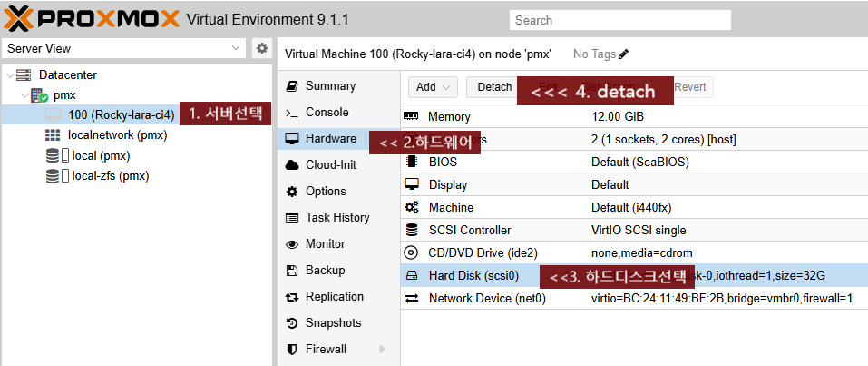Open the Add hardware dropdown

coord(433,87)
